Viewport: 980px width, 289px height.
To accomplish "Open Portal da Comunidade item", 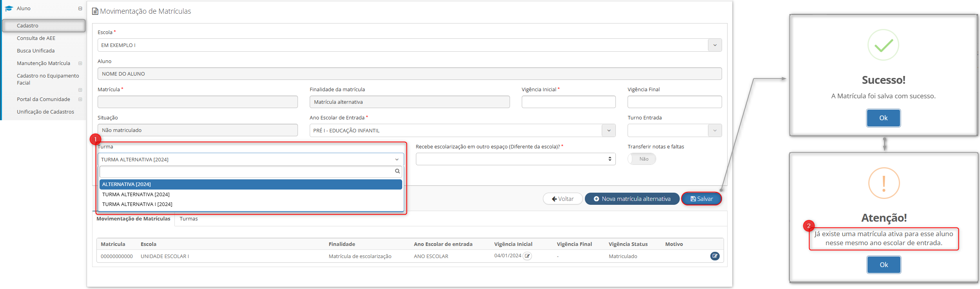I will click(44, 99).
